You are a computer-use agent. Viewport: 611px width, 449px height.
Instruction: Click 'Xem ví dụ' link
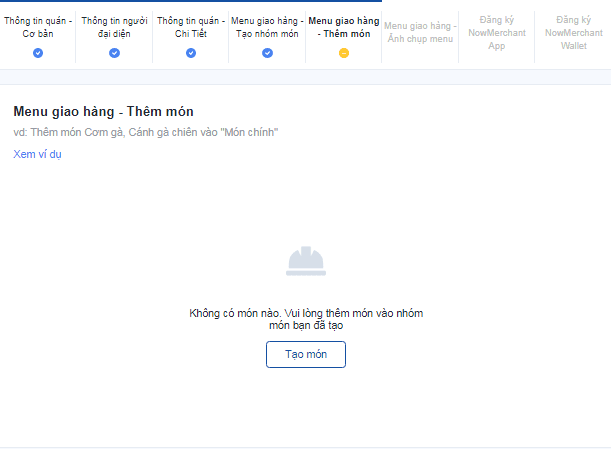pyautogui.click(x=37, y=154)
